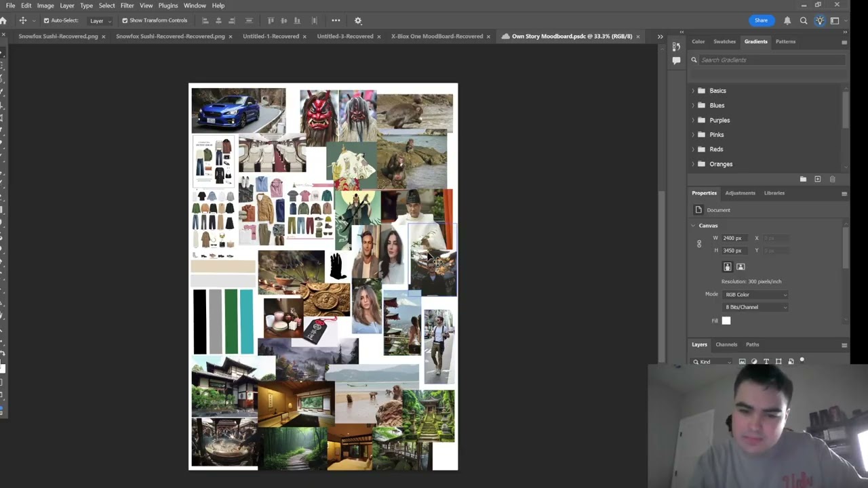Click the blue Share button
Screen dimensions: 868x488
pos(761,20)
